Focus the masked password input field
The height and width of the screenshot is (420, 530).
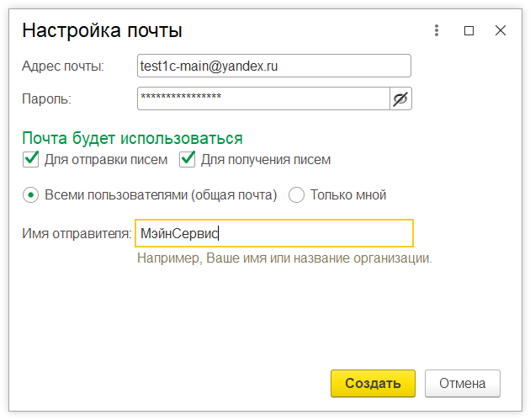(262, 99)
